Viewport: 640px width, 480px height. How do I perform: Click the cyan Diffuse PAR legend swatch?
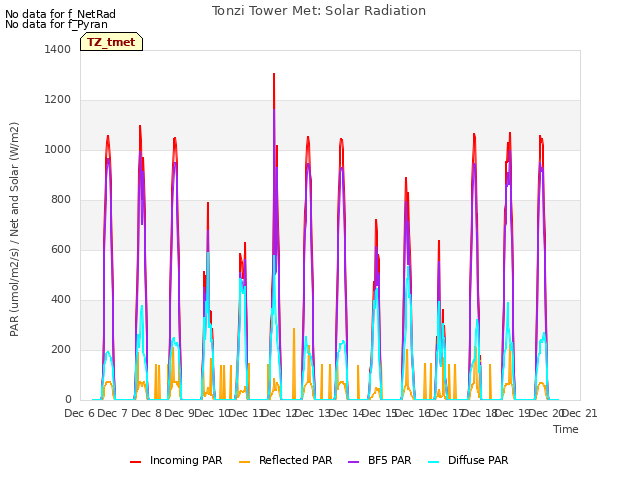(433, 461)
